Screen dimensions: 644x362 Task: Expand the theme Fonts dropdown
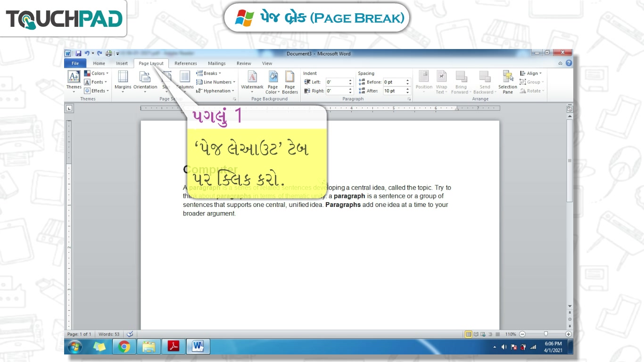[x=96, y=82]
